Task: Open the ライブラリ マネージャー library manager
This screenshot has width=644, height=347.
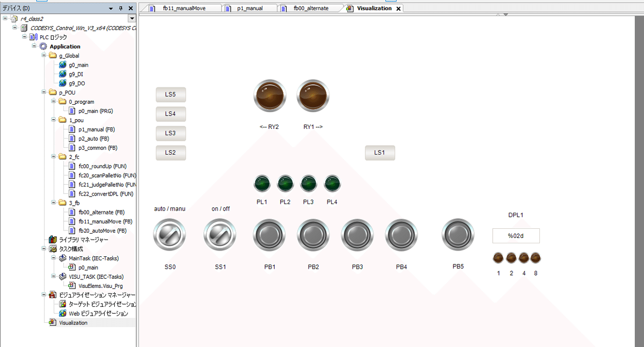Action: pyautogui.click(x=83, y=240)
